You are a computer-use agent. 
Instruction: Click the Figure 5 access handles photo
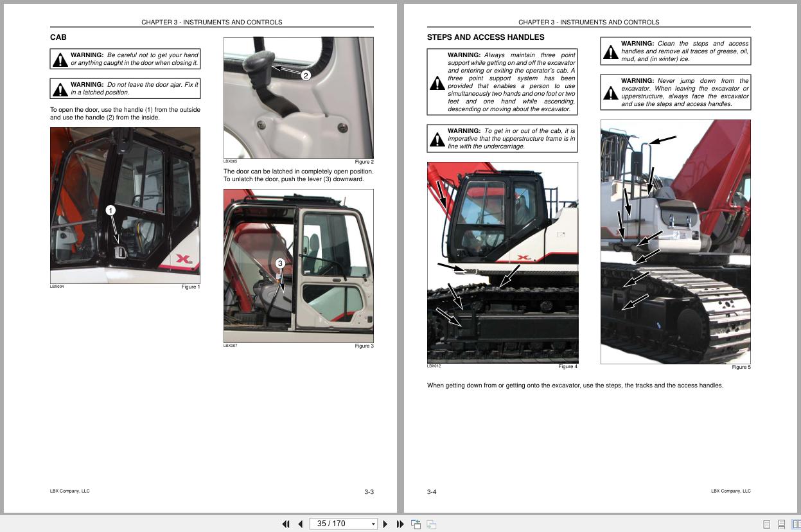(675, 241)
